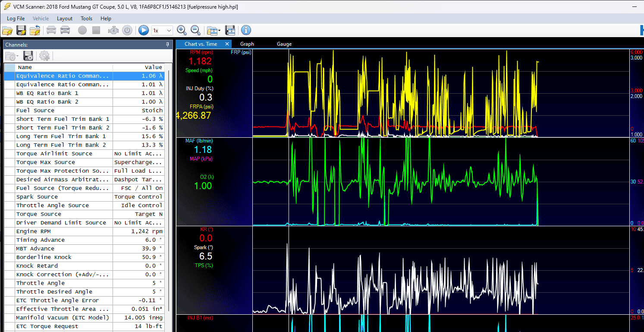Click the MAF (lb/min) chart legend label
Viewport: 644px width, 332px height.
(x=199, y=141)
